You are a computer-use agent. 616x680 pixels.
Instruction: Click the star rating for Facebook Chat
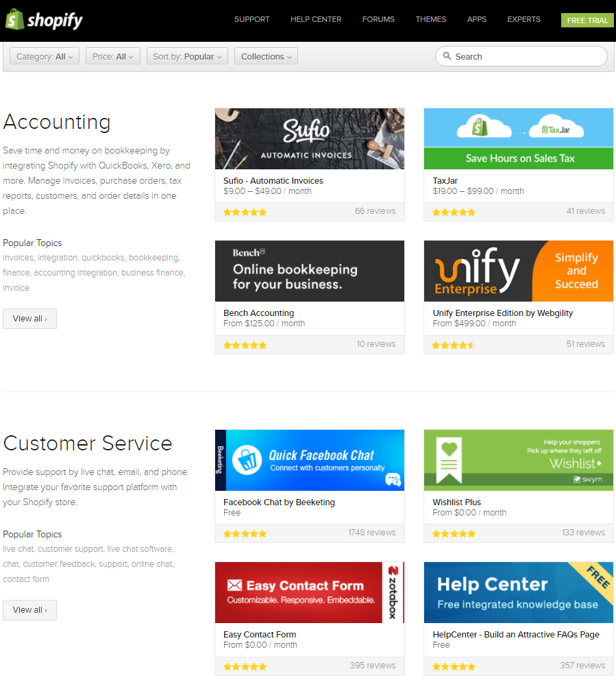[x=245, y=533]
